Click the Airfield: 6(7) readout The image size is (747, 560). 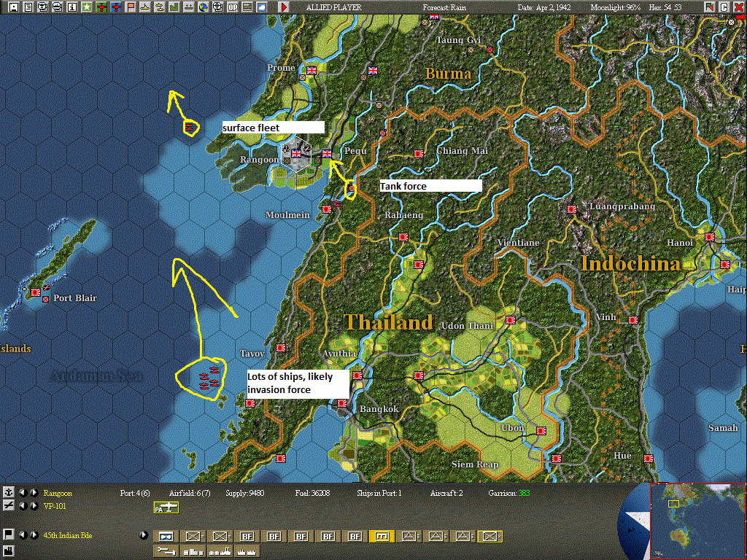tap(190, 493)
